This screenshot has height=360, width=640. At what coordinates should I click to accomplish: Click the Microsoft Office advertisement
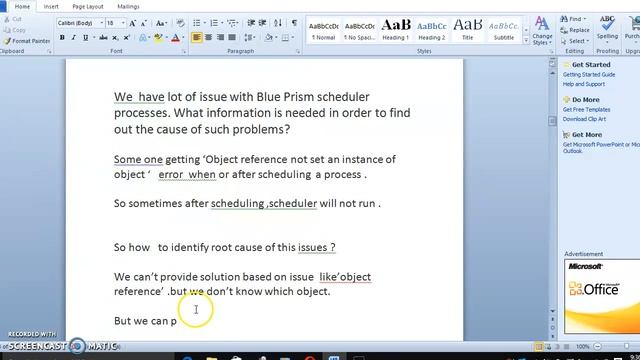click(602, 296)
